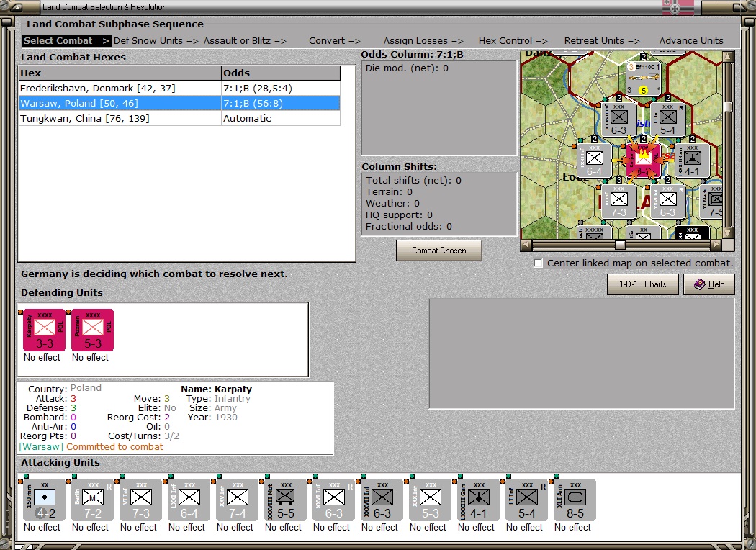Click the LXXXIII Garr 4-1 counter on the map

(692, 161)
